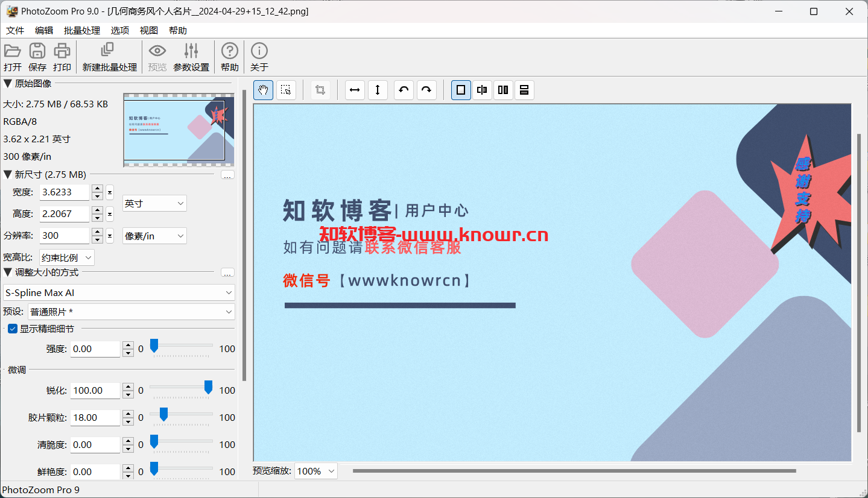Collapse the 原始图像 section

[x=7, y=83]
